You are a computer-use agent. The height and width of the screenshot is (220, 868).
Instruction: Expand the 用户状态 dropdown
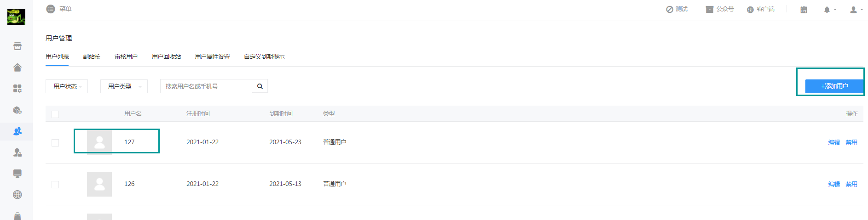tap(67, 86)
